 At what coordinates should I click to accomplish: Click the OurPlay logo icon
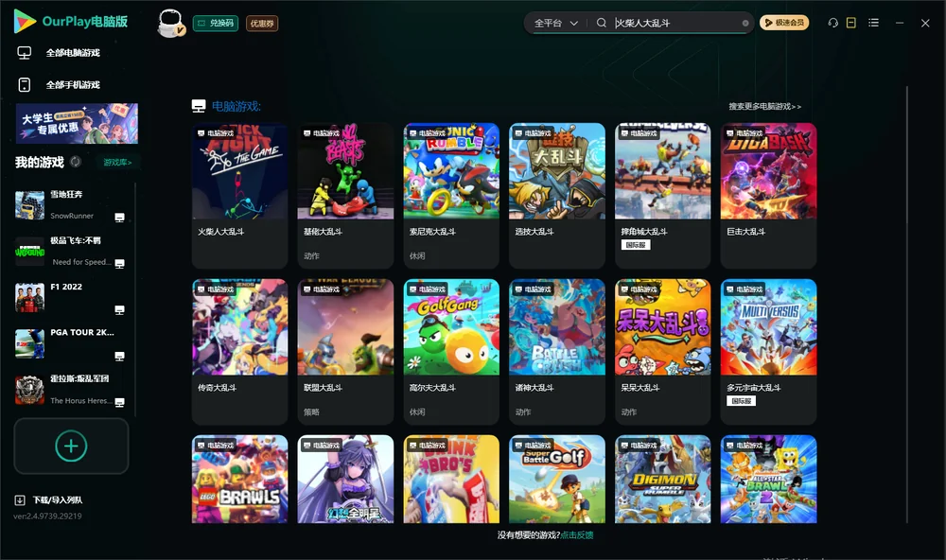(x=25, y=21)
